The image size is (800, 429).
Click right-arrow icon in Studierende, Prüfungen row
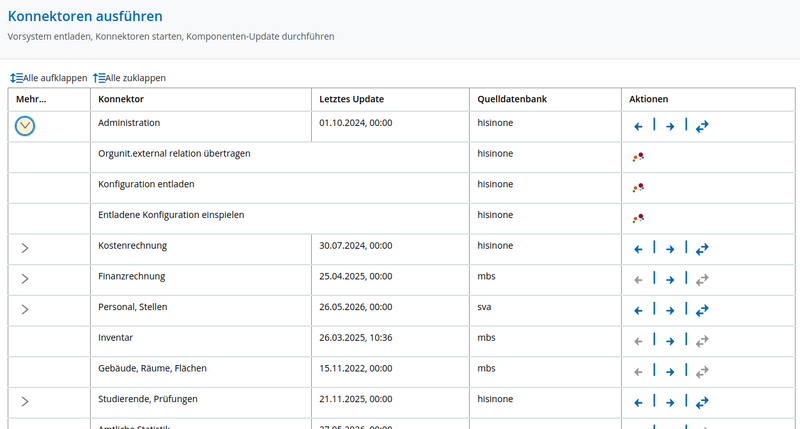click(x=670, y=403)
